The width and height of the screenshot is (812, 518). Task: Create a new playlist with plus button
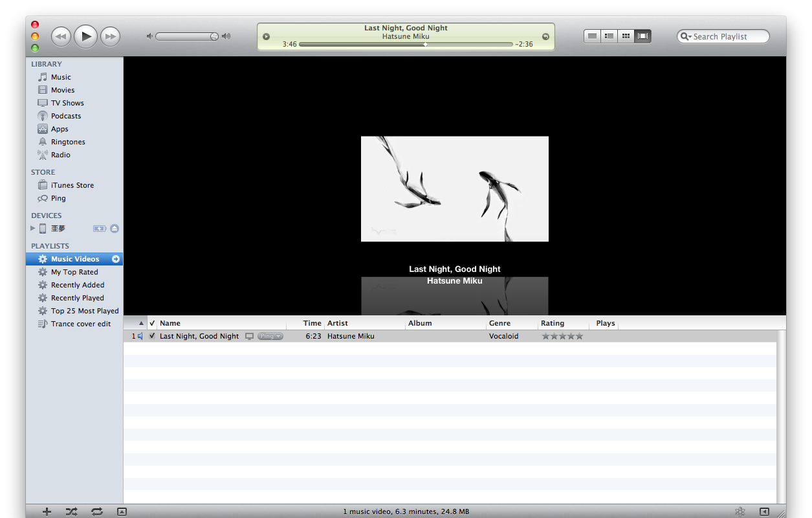pos(47,512)
